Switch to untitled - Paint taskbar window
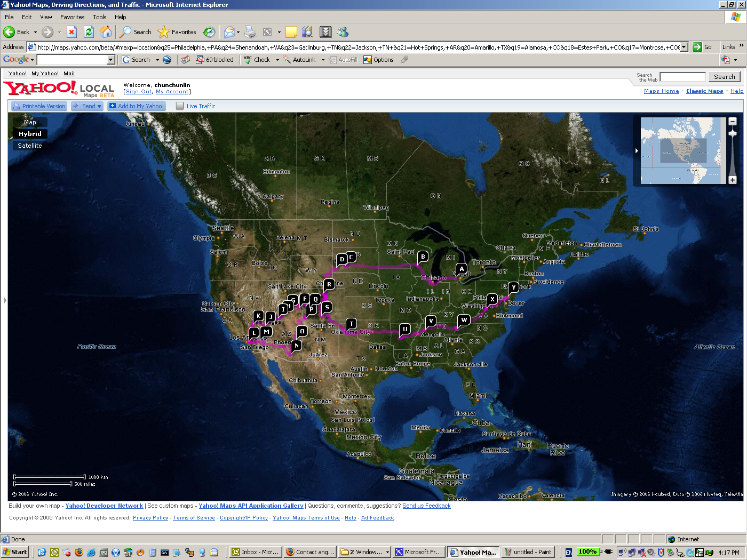This screenshot has height=560, width=747. tap(527, 552)
